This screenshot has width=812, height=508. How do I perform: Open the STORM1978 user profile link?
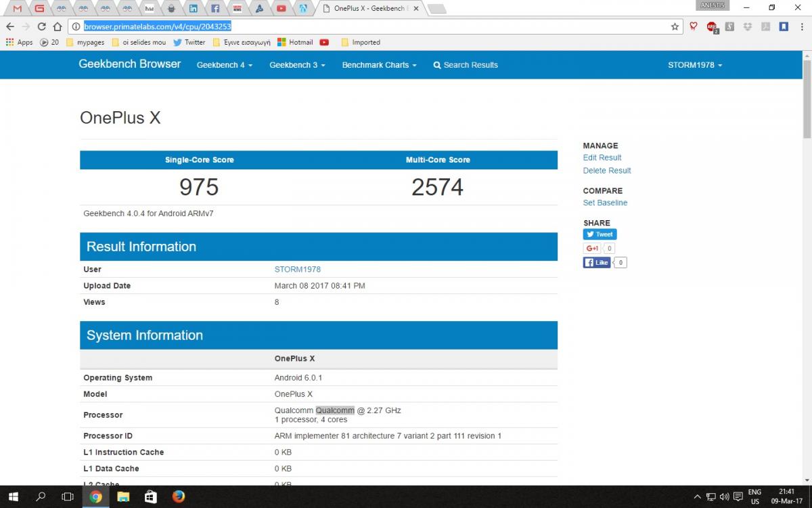point(298,270)
